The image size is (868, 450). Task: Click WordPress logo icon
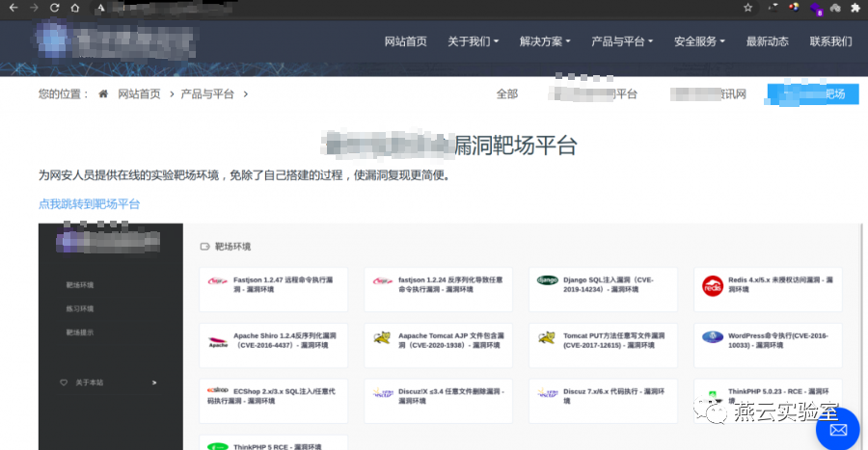tap(713, 336)
